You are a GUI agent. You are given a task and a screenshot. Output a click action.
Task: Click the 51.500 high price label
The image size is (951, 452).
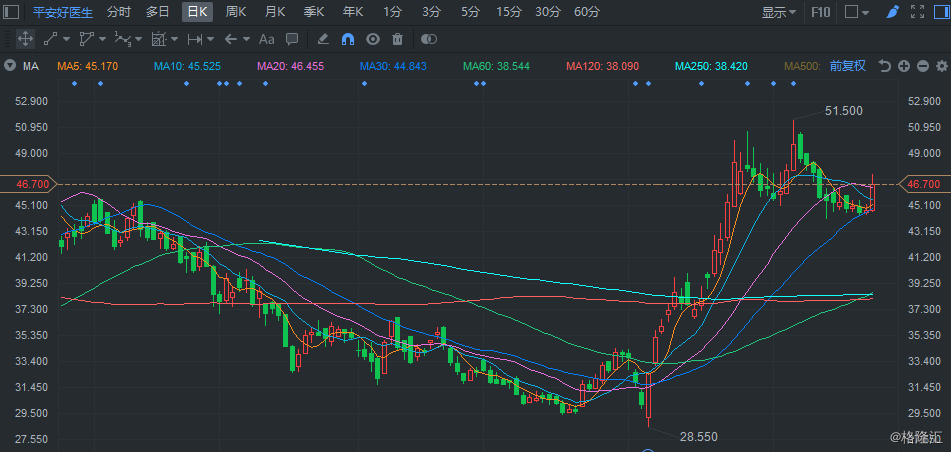(x=844, y=110)
